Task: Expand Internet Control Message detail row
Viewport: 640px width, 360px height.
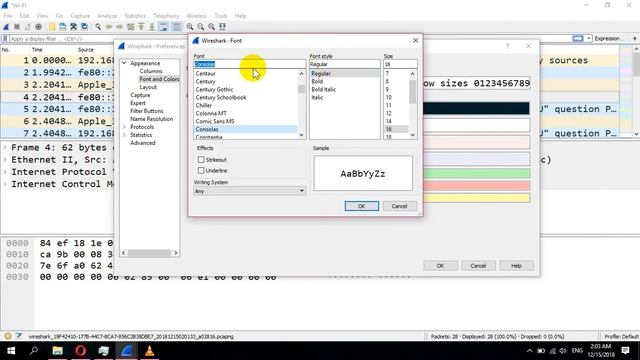Action: (5, 184)
